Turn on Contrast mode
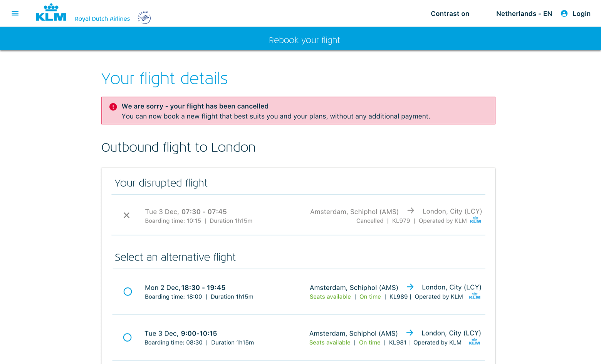Screen dimensions: 601x364 [450, 14]
